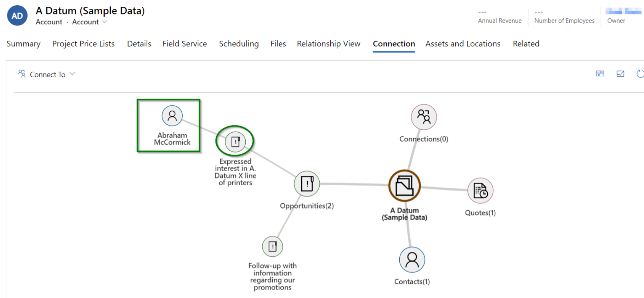Click the Opportunities(2) label text
This screenshot has height=298, width=644.
click(307, 206)
